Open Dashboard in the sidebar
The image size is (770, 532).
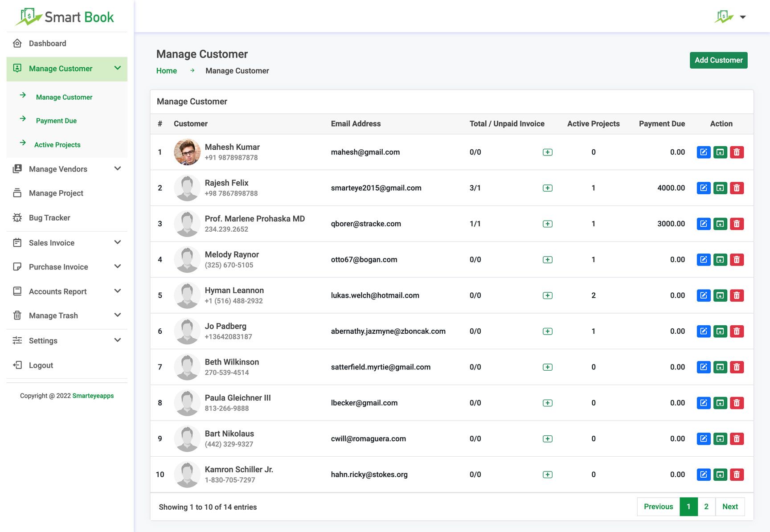pyautogui.click(x=47, y=43)
